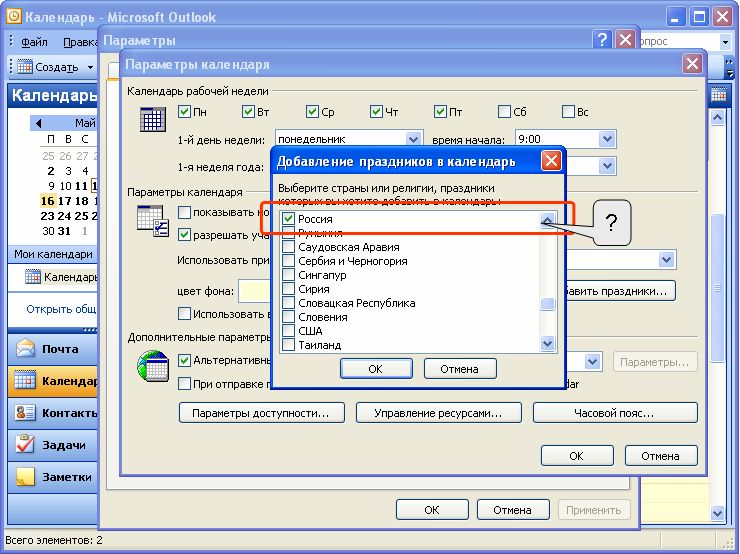Pick the цвет фона color box
This screenshot has height=554, width=740.
click(x=254, y=291)
